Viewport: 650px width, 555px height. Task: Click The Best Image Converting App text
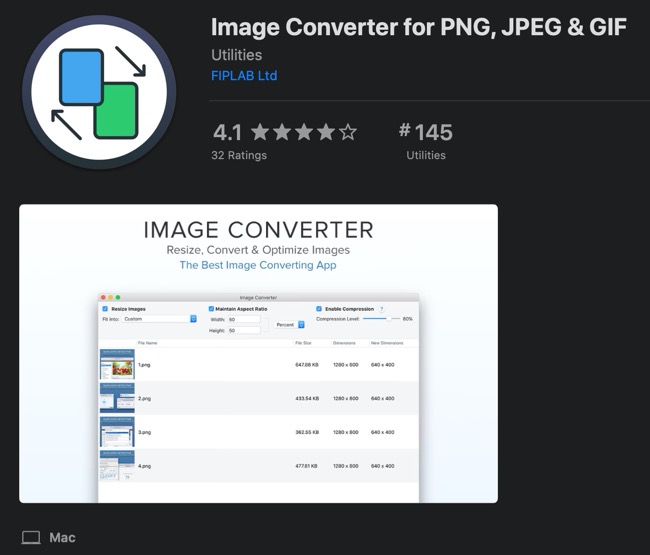click(x=258, y=265)
